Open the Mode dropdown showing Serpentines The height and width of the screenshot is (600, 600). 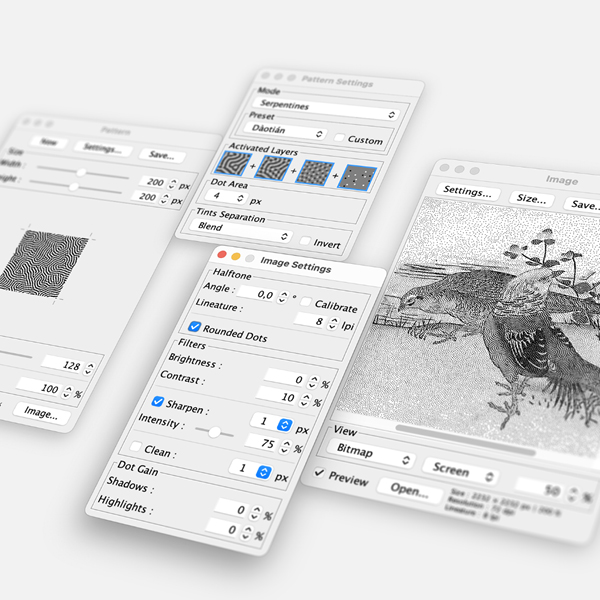pyautogui.click(x=326, y=109)
